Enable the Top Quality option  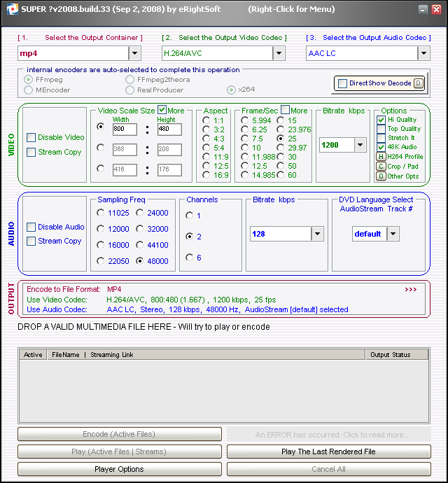[381, 129]
